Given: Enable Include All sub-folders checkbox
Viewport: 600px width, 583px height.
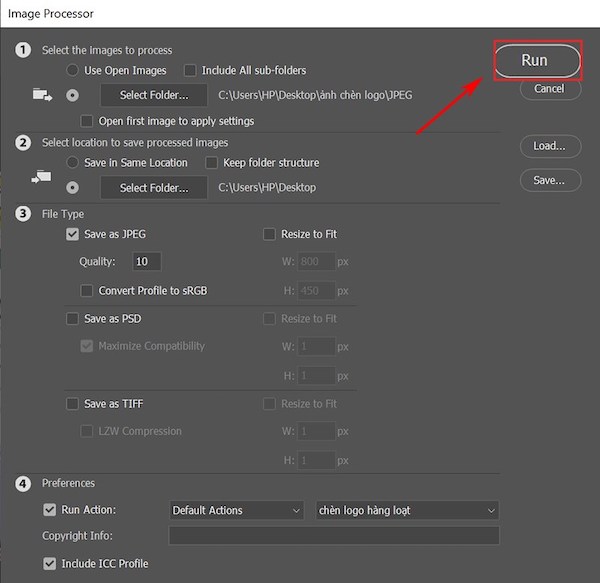Looking at the screenshot, I should pyautogui.click(x=190, y=71).
